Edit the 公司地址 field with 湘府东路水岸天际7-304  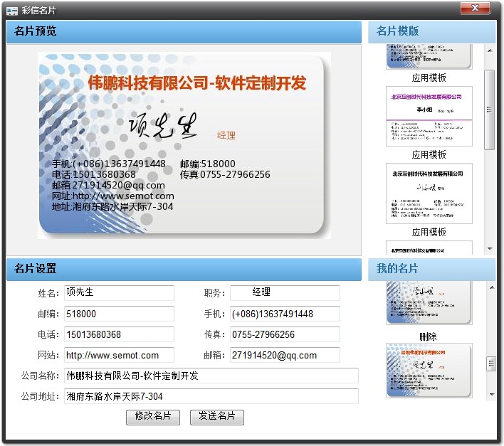[211, 396]
